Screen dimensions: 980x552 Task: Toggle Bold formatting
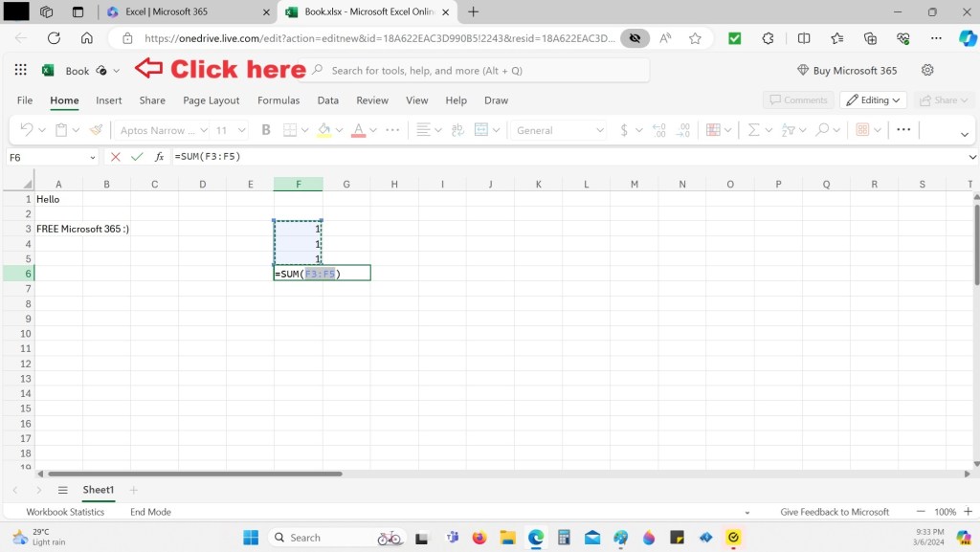[x=266, y=130]
